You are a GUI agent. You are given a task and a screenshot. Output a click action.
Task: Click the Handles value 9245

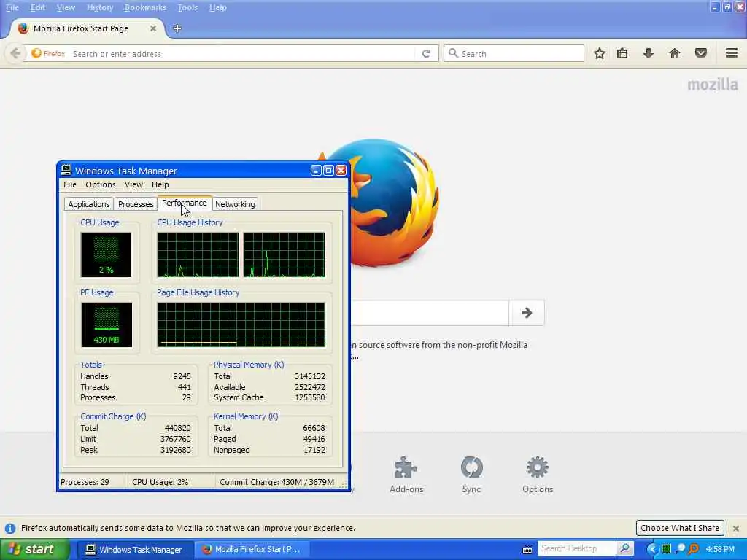[x=182, y=376]
